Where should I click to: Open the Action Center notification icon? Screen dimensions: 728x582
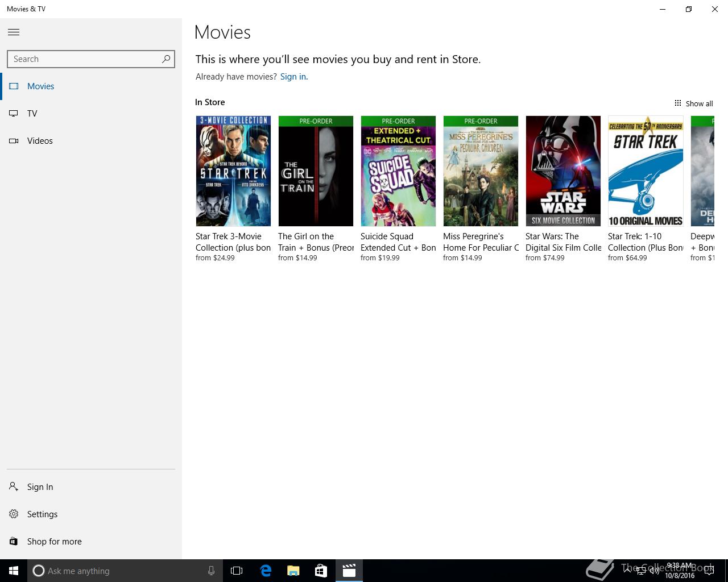coord(709,571)
